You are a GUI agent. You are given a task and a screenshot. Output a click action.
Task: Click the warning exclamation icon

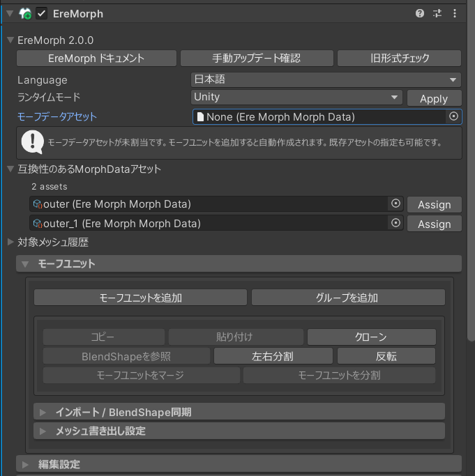(x=33, y=142)
